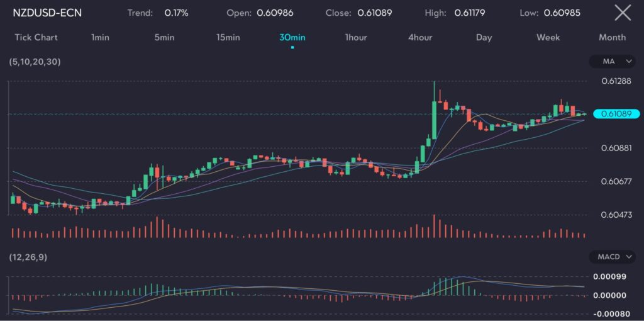
Task: Click the MA parameters (5,10,20,30) label
Action: [35, 62]
